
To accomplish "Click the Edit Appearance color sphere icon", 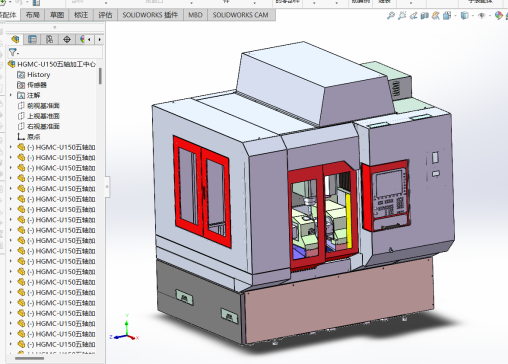I will pos(498,15).
